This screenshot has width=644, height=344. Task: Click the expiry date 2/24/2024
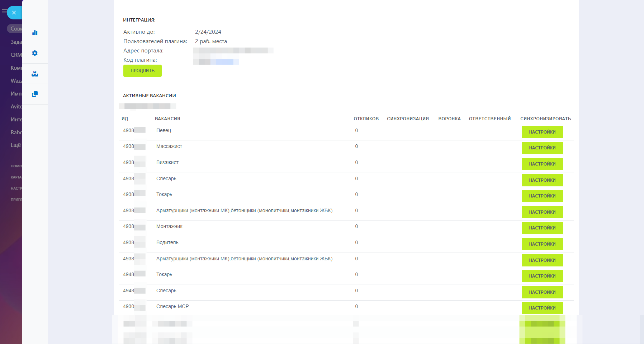(208, 32)
